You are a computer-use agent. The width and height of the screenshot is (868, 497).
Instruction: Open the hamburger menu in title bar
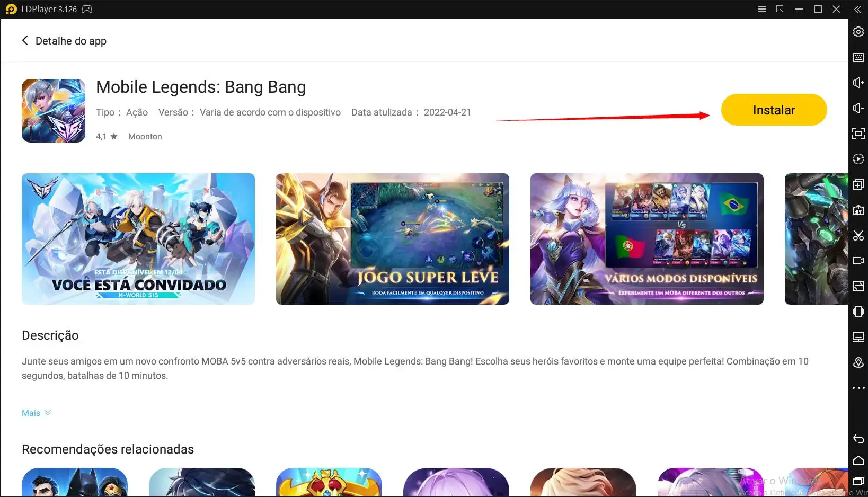[762, 9]
